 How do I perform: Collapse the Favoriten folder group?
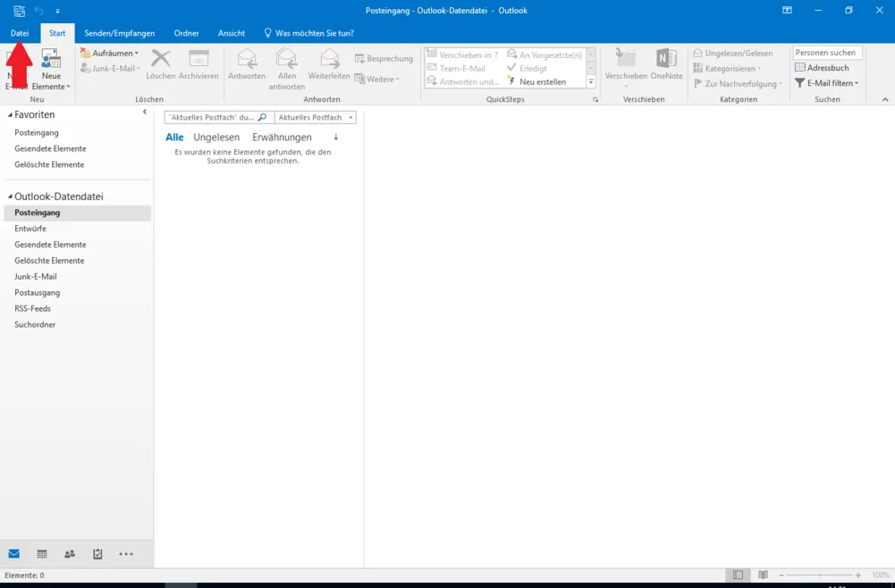pos(11,115)
